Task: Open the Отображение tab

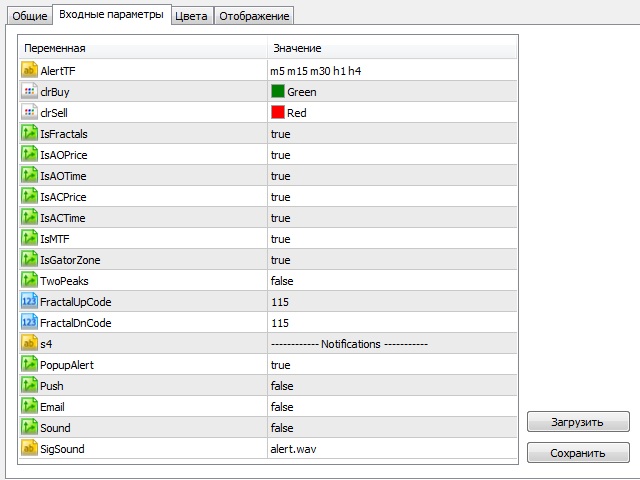Action: (x=254, y=16)
